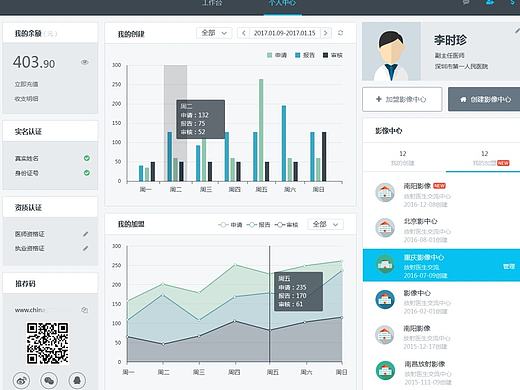Viewport: 520px width, 390px height.
Task: Click the 周二 highlighted column in bar chart
Action: [175, 123]
